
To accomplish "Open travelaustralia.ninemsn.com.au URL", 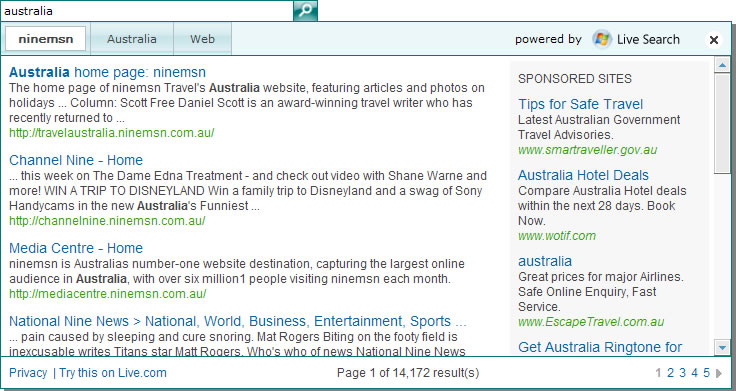I will coord(112,133).
